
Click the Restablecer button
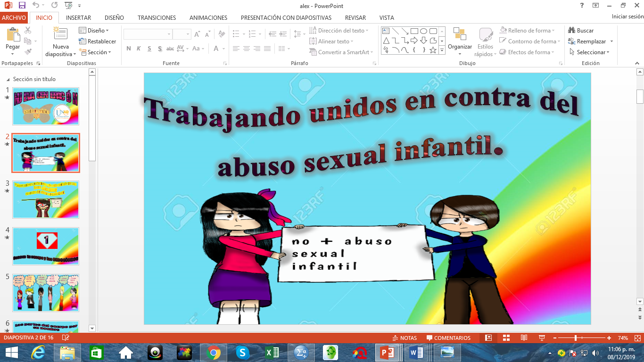coord(97,41)
